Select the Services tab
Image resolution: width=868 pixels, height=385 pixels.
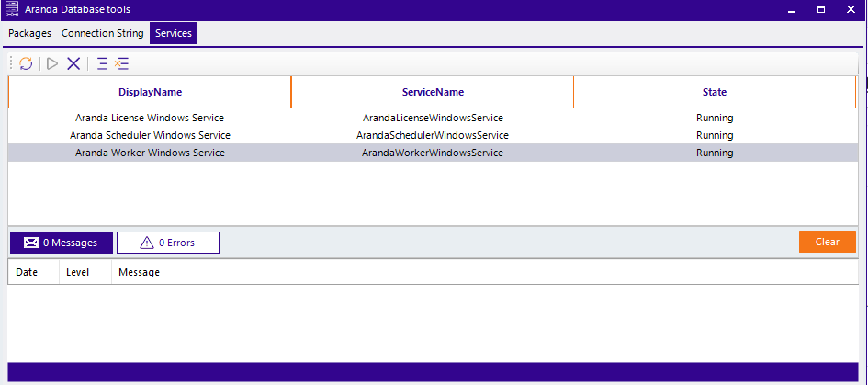(174, 33)
